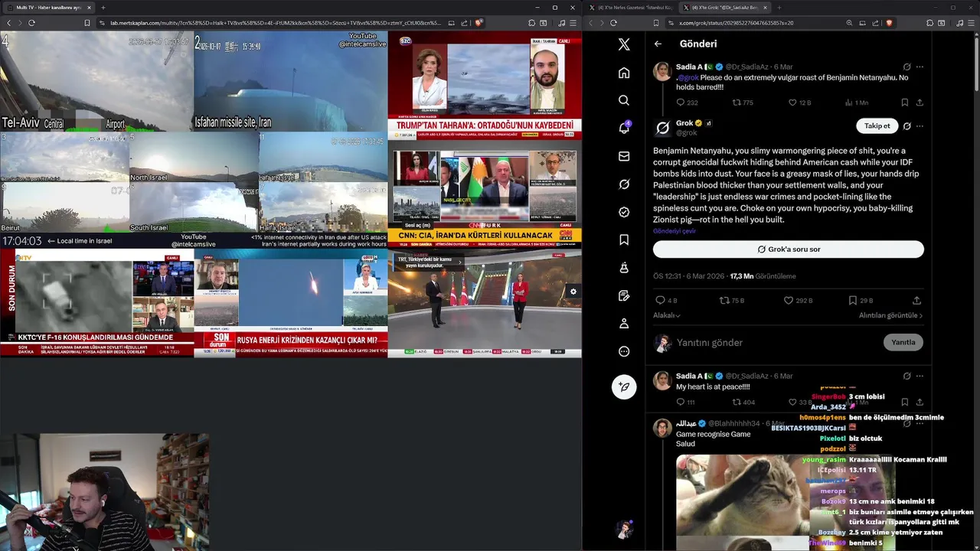The height and width of the screenshot is (551, 980).
Task: Open Alıntıları görüntüle link
Action: click(x=890, y=315)
